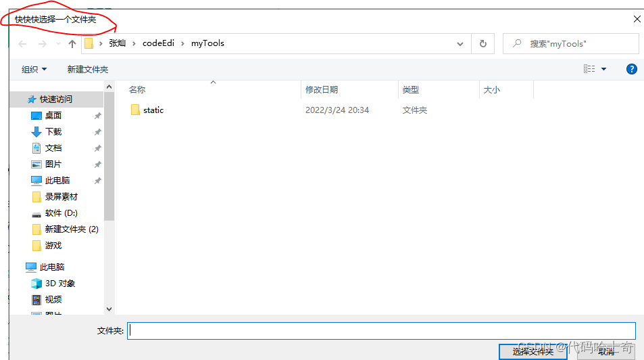
Task: Open 游戏 folder in sidebar
Action: click(x=53, y=246)
